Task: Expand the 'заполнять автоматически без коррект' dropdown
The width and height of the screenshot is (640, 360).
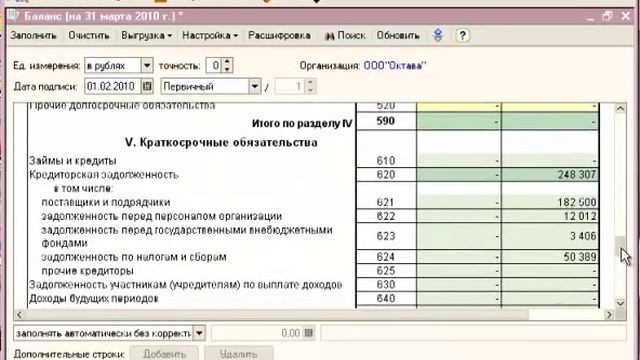Action: click(199, 333)
